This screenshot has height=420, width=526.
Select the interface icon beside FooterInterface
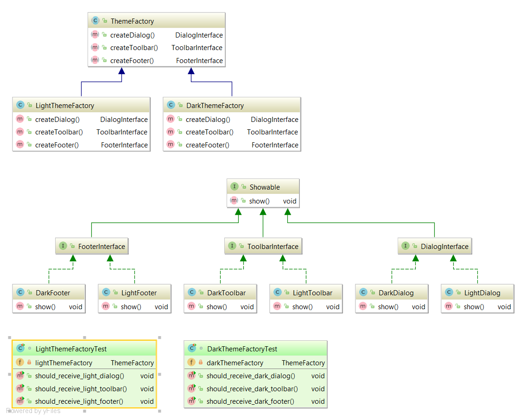click(x=63, y=246)
